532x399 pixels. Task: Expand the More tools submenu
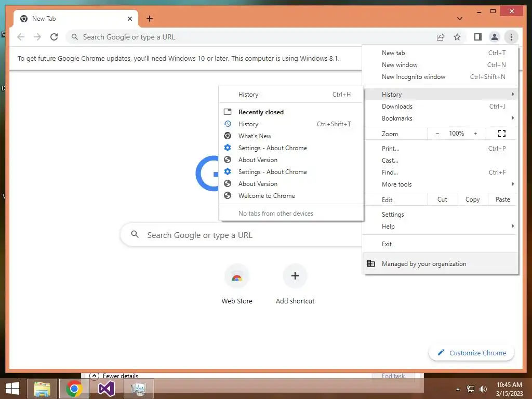pos(441,184)
